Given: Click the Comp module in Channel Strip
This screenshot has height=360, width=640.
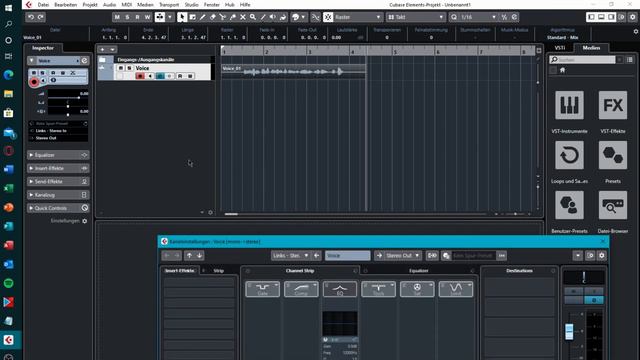Looking at the screenshot, I should (301, 289).
